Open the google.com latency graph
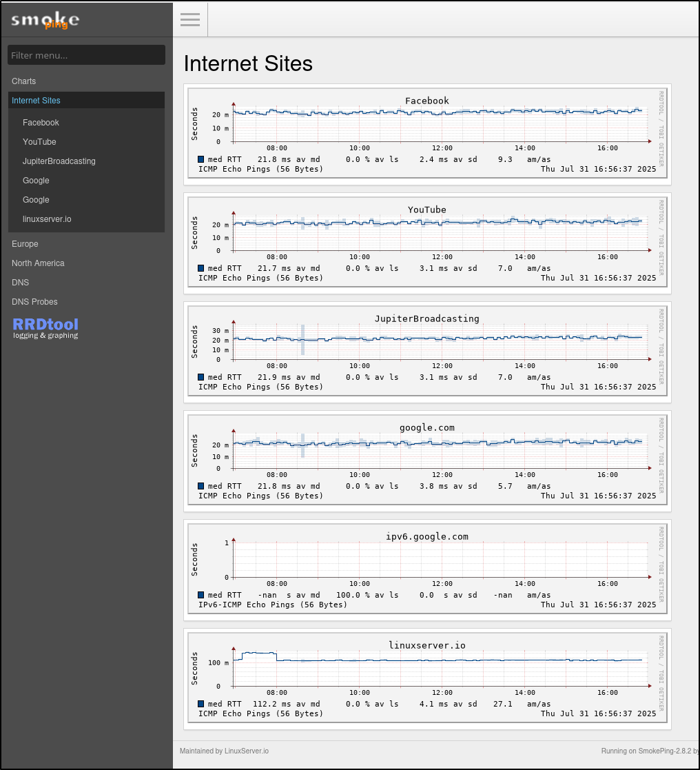This screenshot has height=770, width=700. click(427, 460)
